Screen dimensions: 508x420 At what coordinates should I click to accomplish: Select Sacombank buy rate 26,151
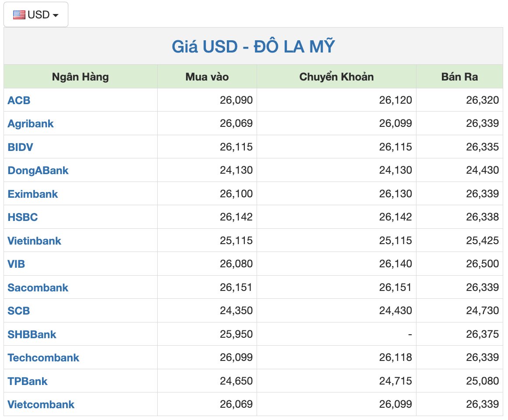(x=236, y=288)
